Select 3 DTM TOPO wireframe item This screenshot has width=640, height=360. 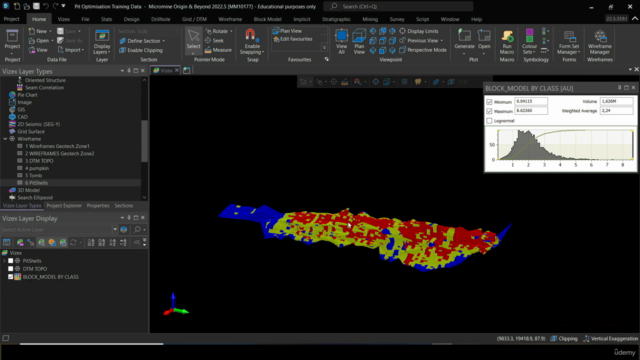point(39,161)
